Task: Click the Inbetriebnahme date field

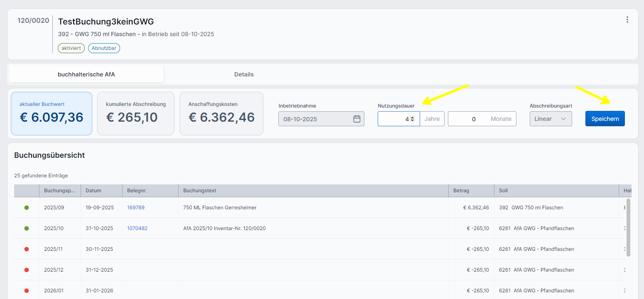Action: click(316, 119)
